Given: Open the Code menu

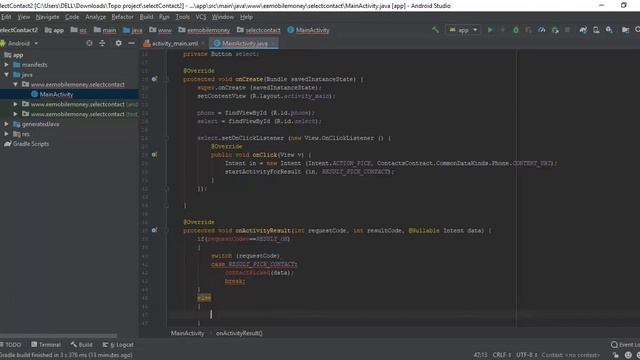Looking at the screenshot, I should coord(72,17).
